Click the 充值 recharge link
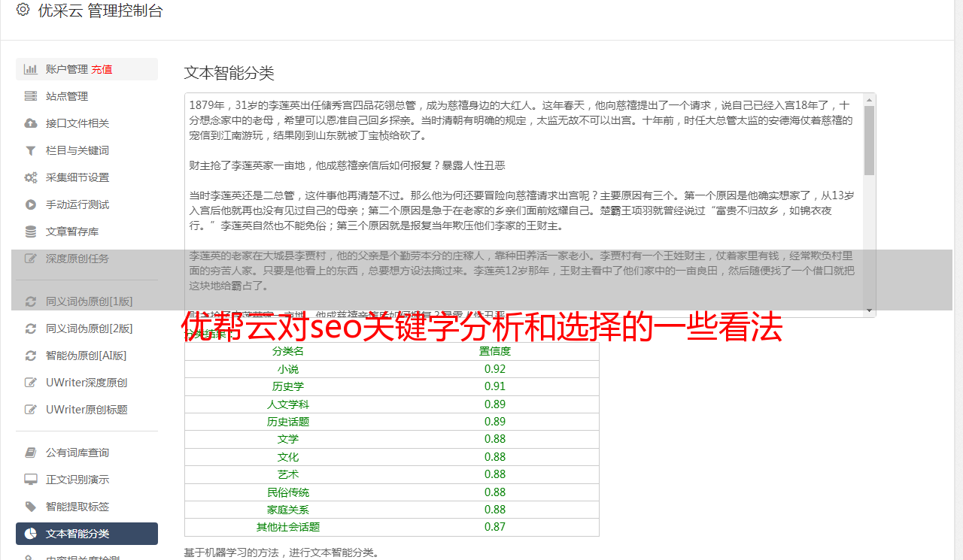This screenshot has width=963, height=560. [102, 69]
